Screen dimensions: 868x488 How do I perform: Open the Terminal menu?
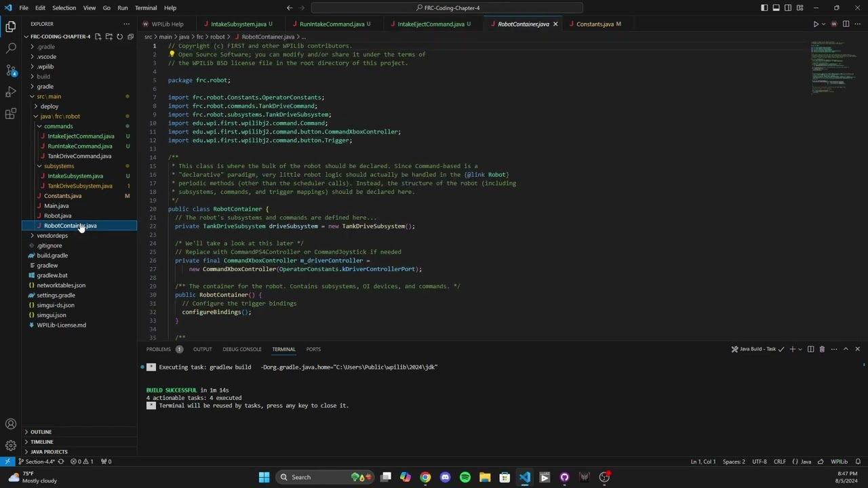pos(146,8)
